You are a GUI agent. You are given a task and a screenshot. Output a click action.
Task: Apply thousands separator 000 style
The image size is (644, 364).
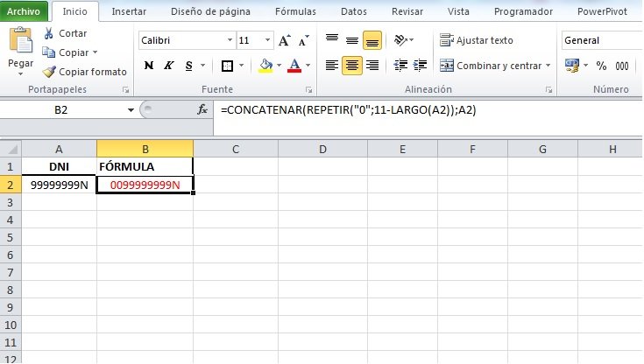coord(622,66)
